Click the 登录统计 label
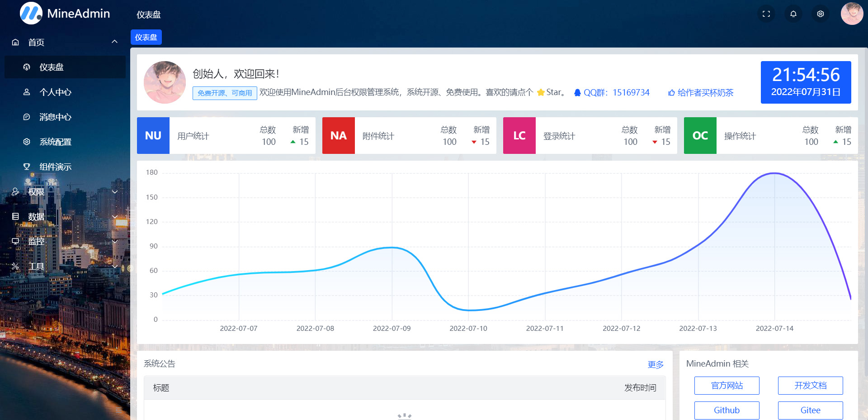 click(559, 136)
